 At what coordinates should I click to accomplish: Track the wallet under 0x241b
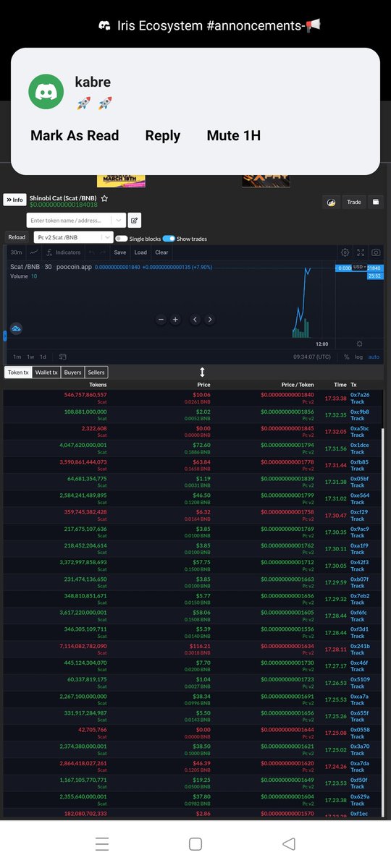point(358,652)
